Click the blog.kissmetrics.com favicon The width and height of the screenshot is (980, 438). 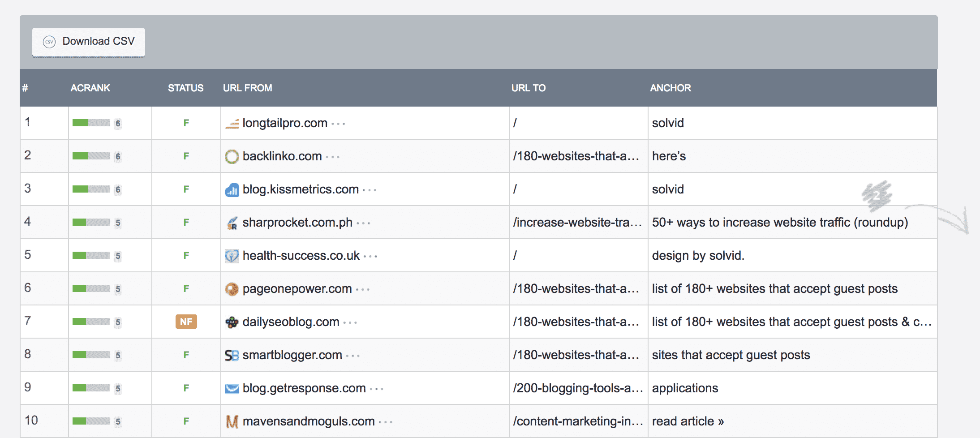point(232,189)
